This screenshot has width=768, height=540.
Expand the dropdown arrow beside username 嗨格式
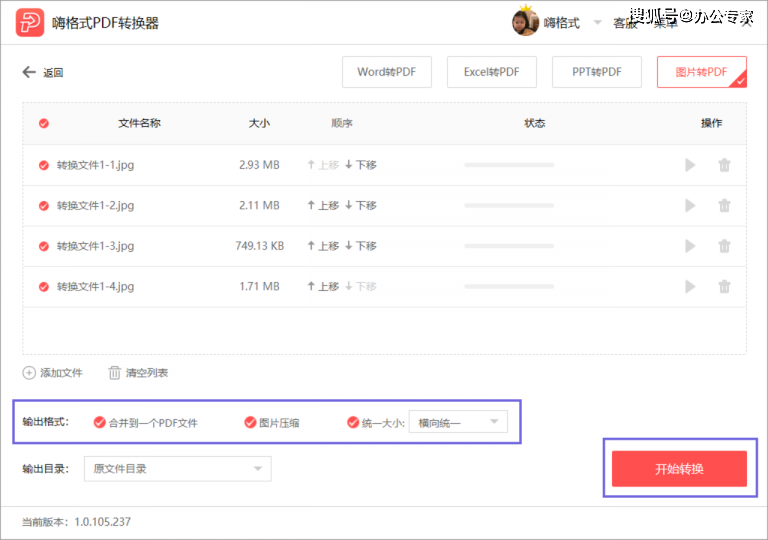point(597,23)
